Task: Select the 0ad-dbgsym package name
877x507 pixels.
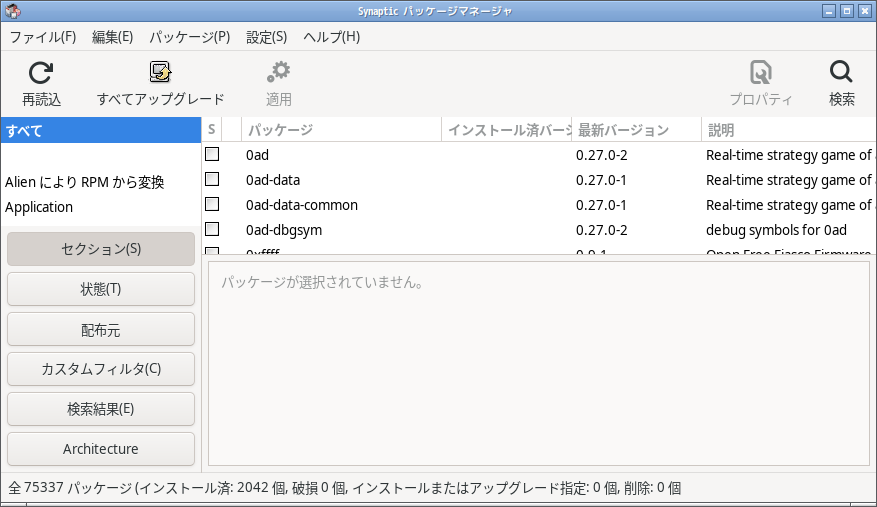Action: click(x=284, y=230)
